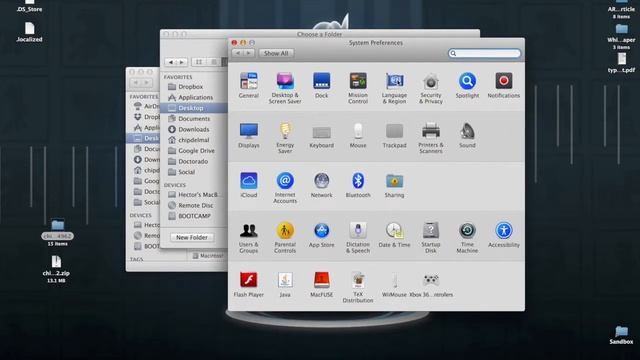Open the Spotlight preferences pane
Image resolution: width=640 pixels, height=360 pixels.
(467, 86)
